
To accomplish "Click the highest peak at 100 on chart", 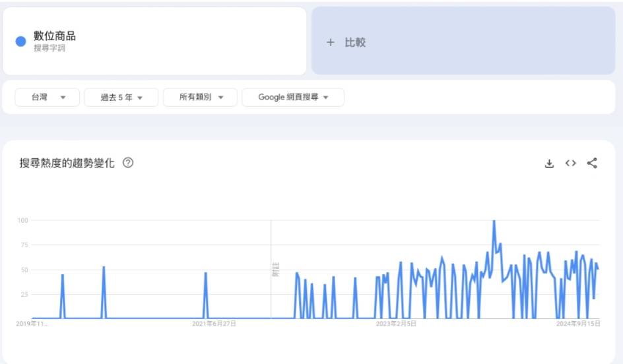I will coord(494,222).
